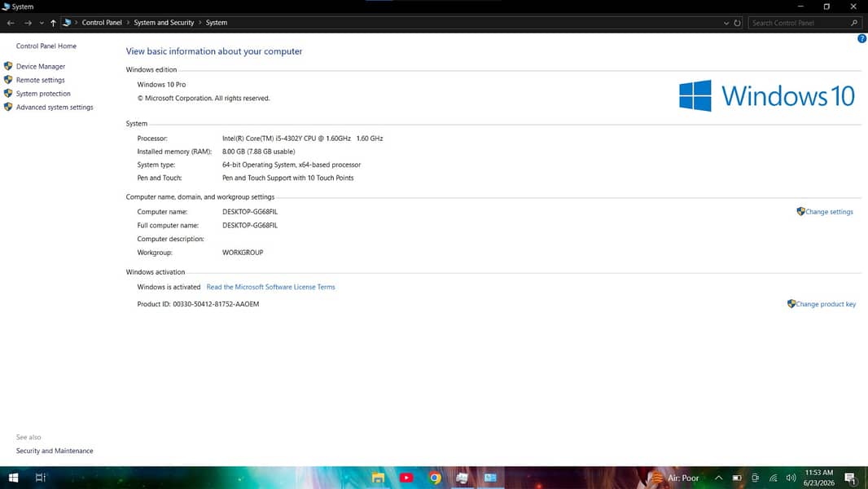This screenshot has width=868, height=489.
Task: Show hidden system tray icons
Action: [718, 478]
